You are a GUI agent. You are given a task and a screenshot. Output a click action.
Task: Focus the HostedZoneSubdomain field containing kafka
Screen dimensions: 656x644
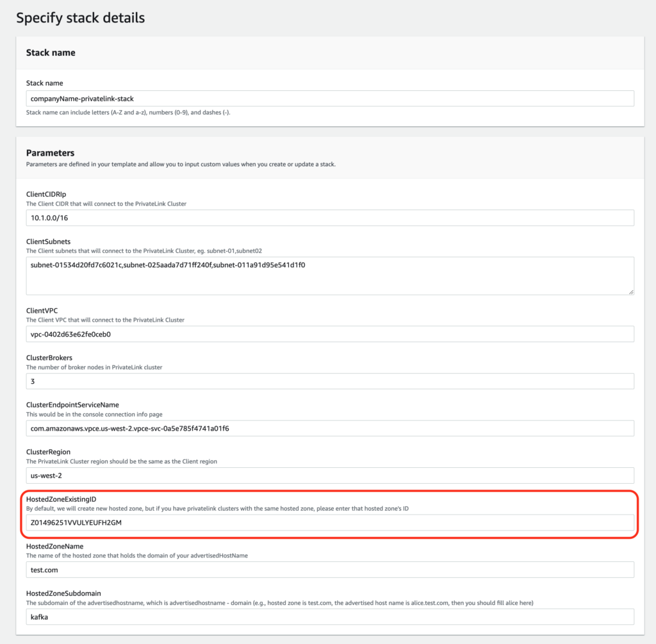tap(330, 616)
